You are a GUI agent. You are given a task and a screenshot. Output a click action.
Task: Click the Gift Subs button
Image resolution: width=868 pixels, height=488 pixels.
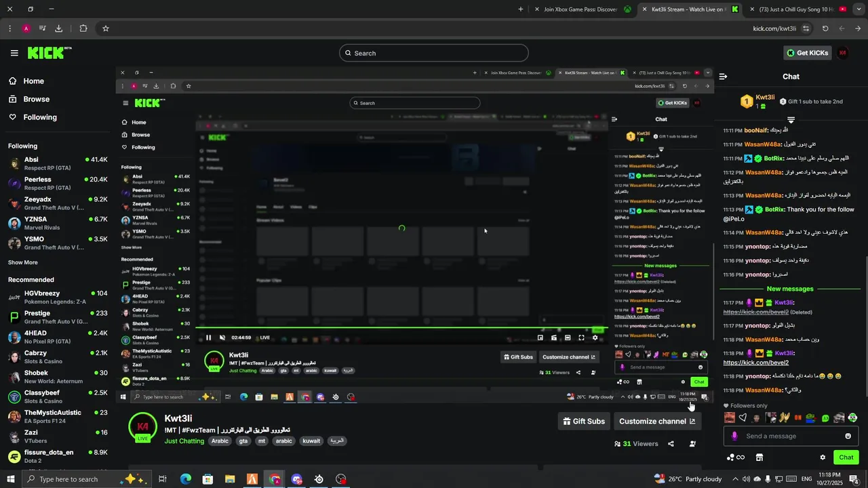584,421
